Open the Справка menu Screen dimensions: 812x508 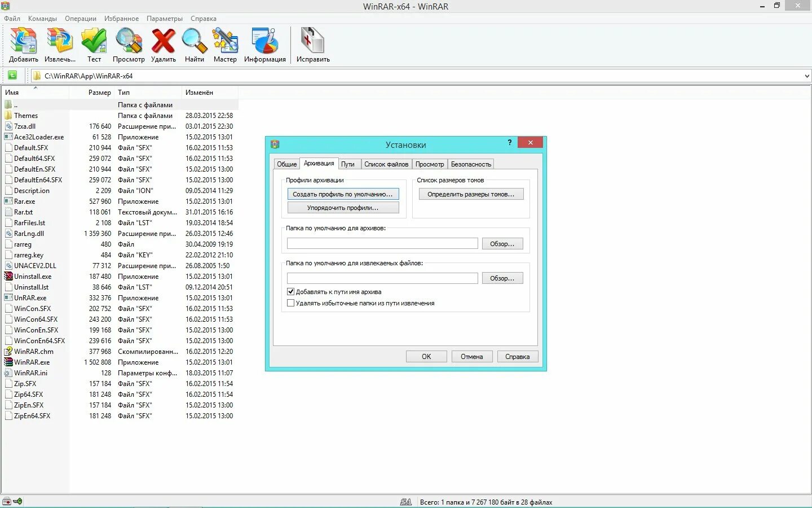click(x=204, y=19)
